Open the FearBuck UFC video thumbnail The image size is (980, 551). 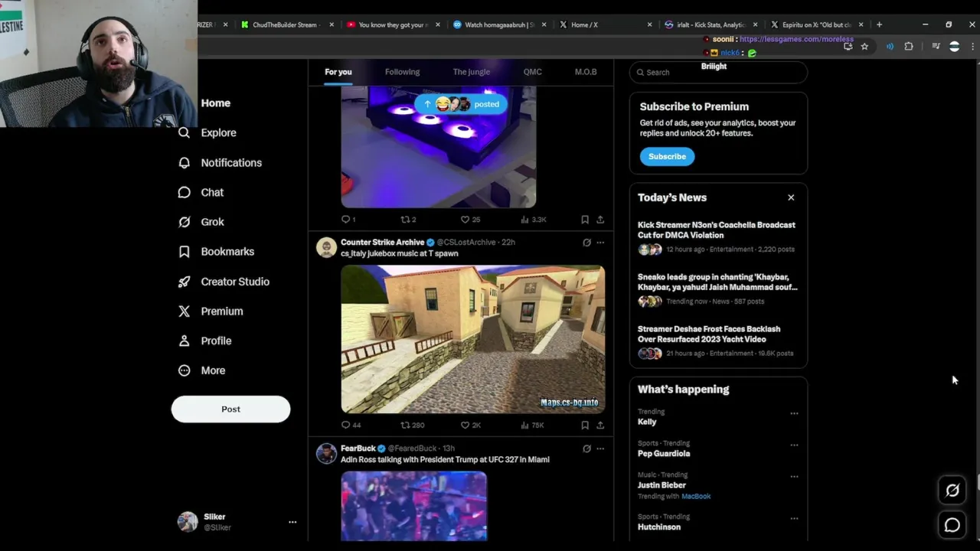coord(413,506)
